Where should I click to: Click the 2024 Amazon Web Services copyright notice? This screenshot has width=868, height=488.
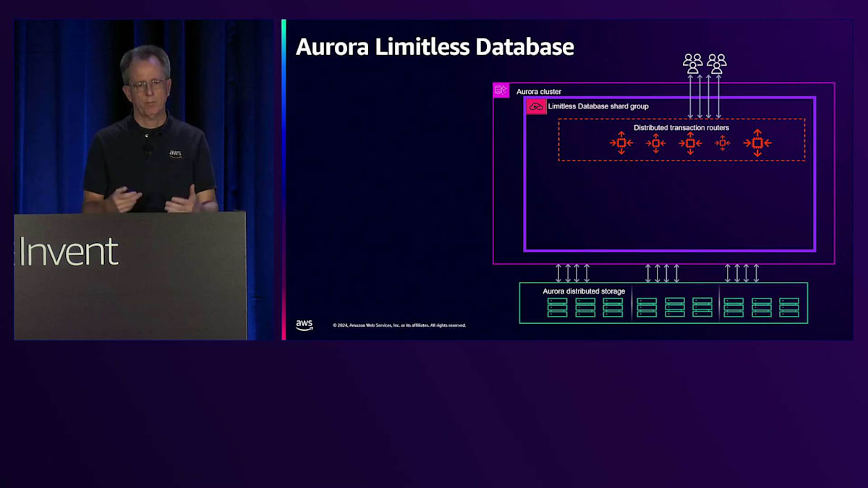(399, 325)
